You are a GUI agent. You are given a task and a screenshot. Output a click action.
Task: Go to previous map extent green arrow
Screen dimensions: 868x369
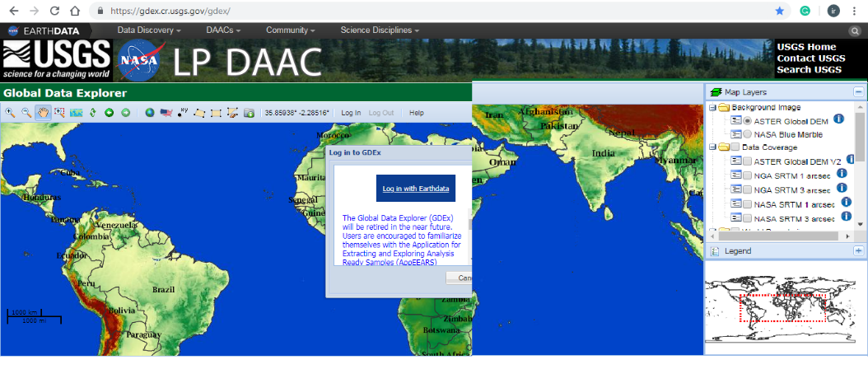pos(109,113)
